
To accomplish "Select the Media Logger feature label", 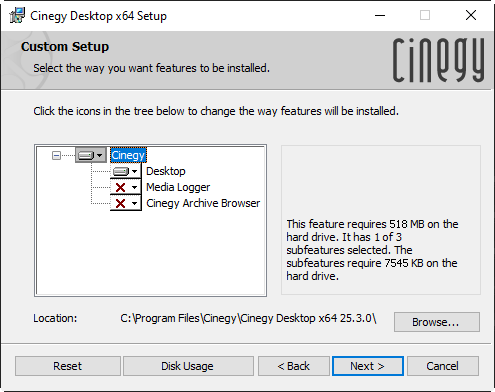I will (x=178, y=187).
